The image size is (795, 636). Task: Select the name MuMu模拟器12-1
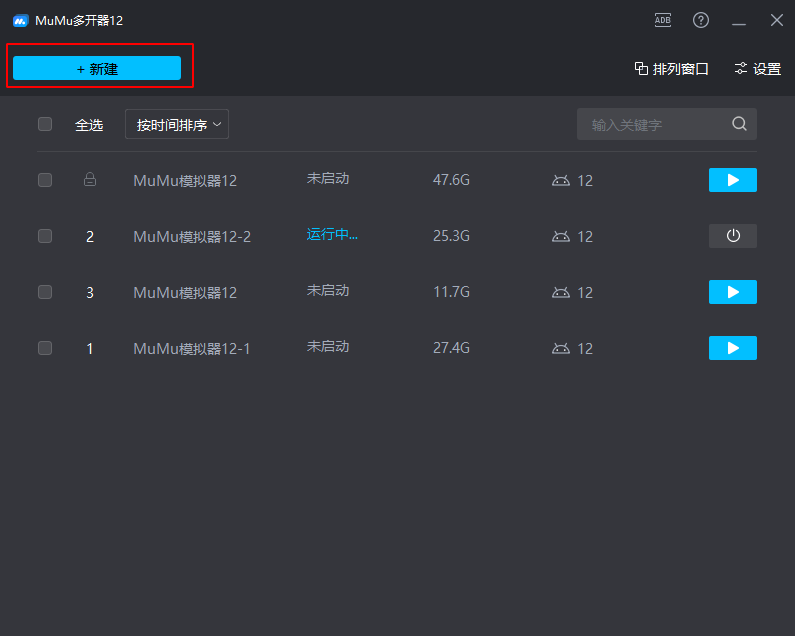192,348
